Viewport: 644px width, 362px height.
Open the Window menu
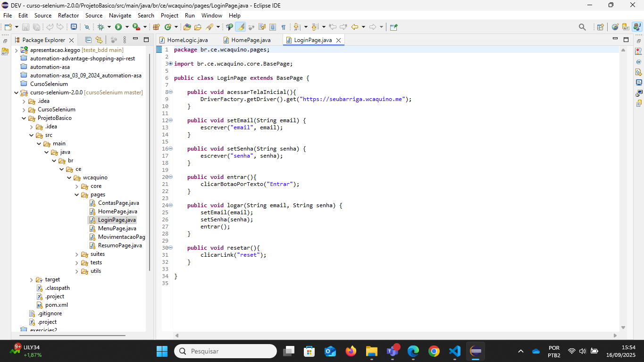point(212,16)
